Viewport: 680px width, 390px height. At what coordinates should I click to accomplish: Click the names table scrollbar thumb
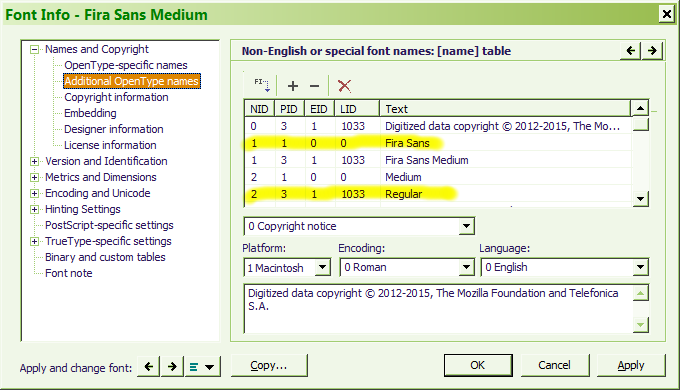click(640, 124)
